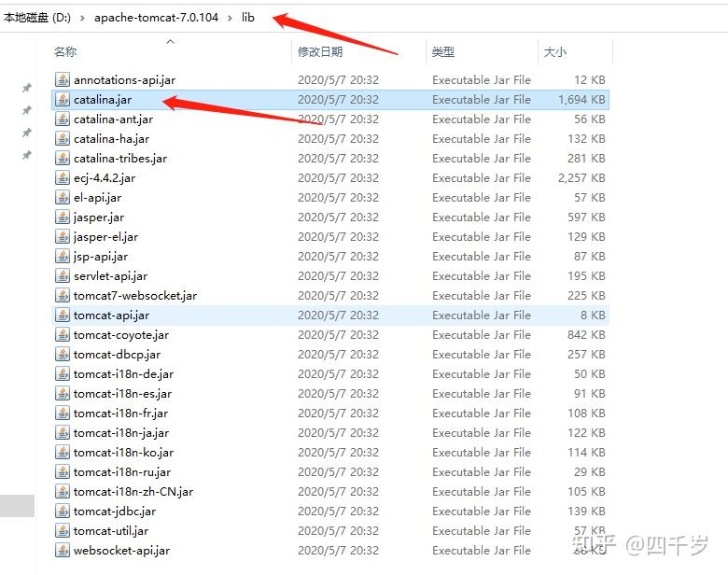Click the websocket-api.jar file icon

pos(63,551)
